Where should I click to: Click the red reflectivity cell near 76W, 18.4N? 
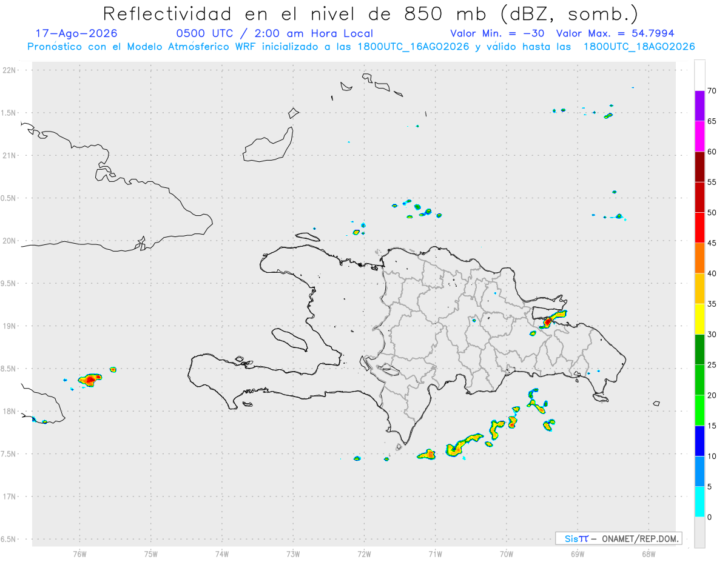(90, 380)
